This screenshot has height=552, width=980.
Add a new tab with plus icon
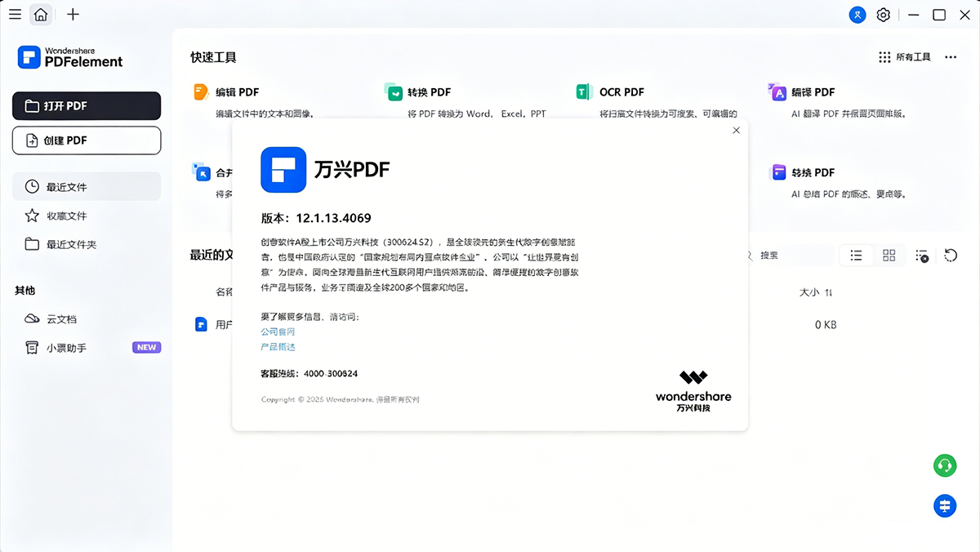click(x=73, y=14)
